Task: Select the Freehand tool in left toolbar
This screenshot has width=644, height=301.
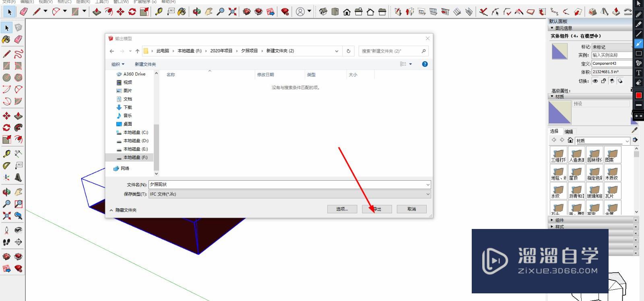Action: coord(19,54)
